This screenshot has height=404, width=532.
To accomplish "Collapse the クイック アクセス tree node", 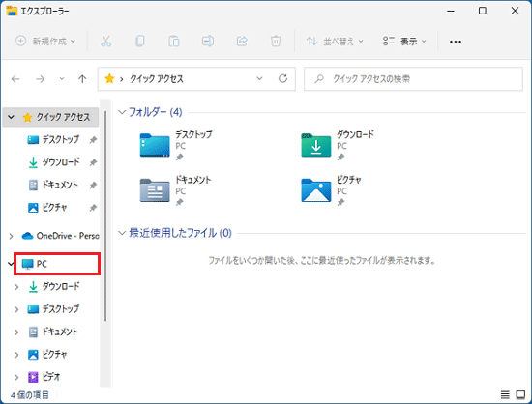I will pyautogui.click(x=12, y=117).
